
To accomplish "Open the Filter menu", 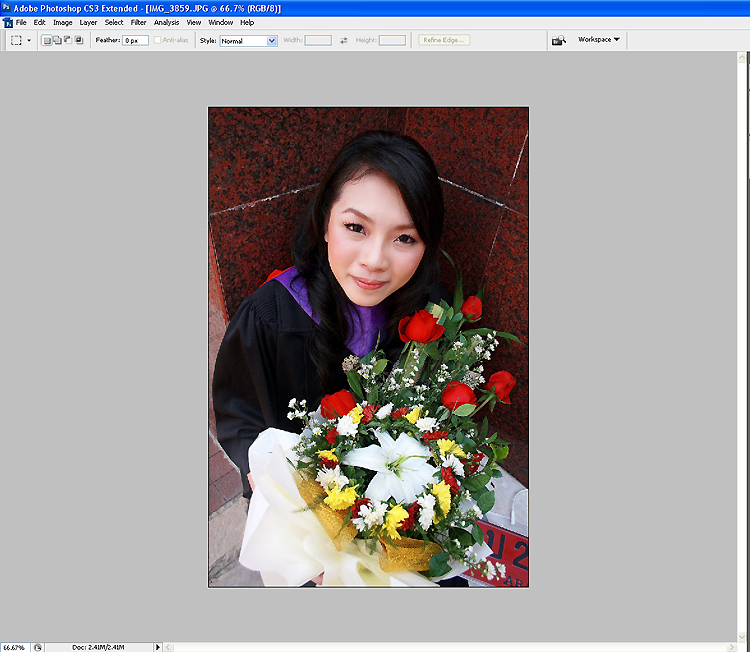I will [x=138, y=22].
